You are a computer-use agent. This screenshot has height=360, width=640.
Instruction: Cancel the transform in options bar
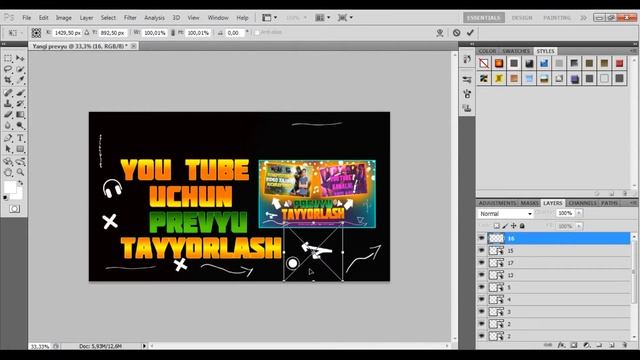(456, 33)
